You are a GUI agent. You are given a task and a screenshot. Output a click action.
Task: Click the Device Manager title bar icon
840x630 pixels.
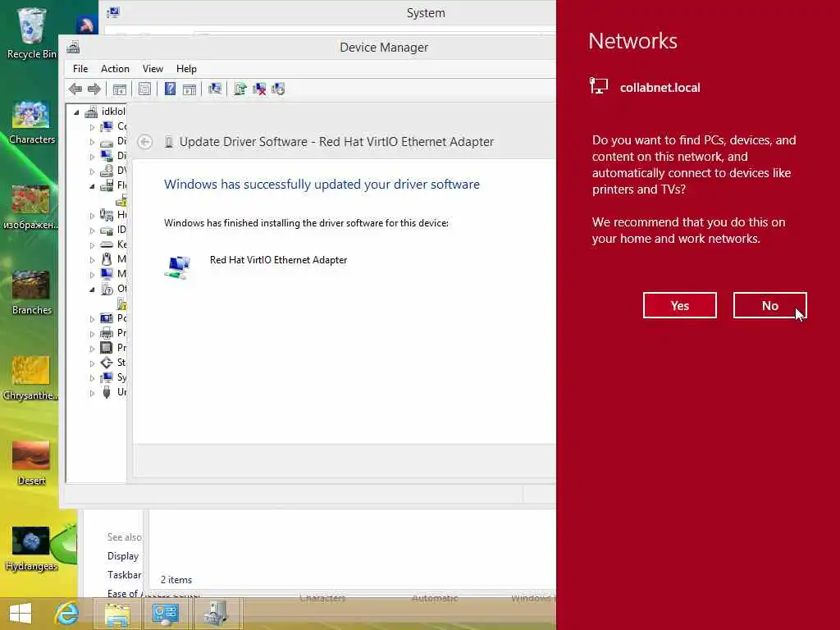(73, 47)
